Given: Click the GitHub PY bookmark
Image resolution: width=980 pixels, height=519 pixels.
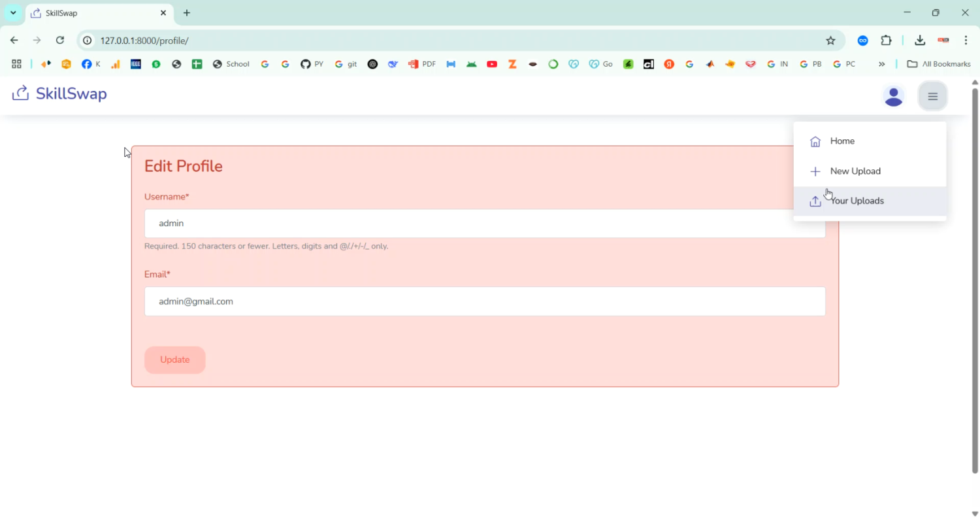Looking at the screenshot, I should coord(312,64).
